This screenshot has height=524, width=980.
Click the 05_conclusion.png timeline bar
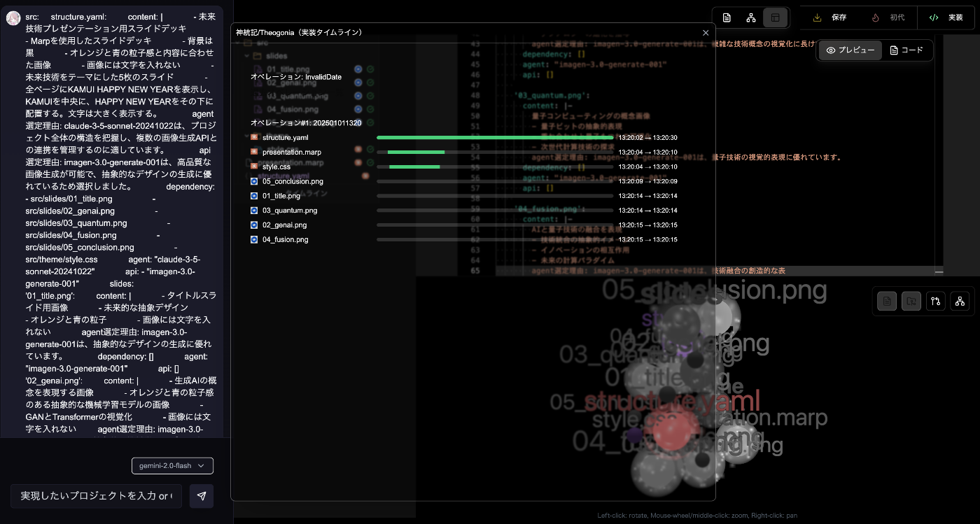click(x=495, y=181)
